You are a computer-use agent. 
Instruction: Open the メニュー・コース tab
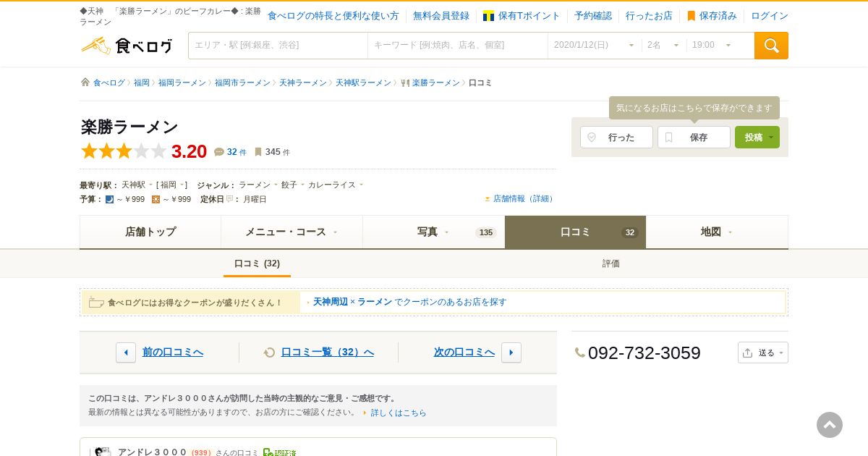pos(292,232)
